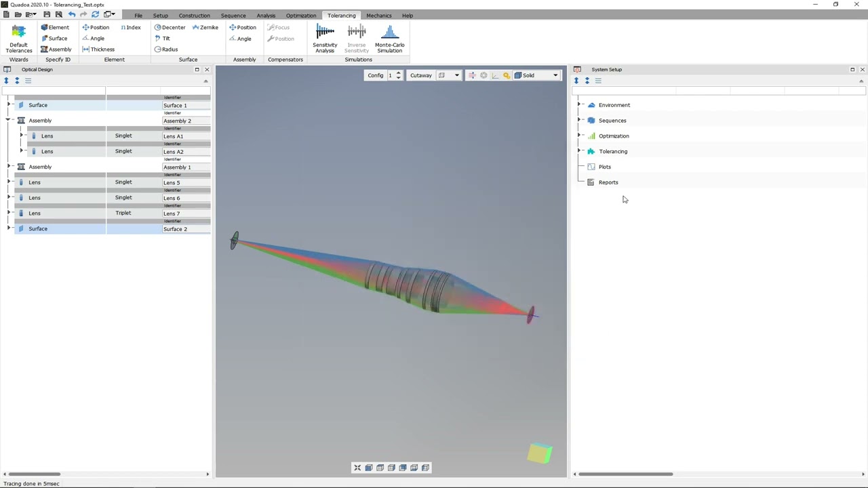This screenshot has height=488, width=868.
Task: Expand Surface 1 row
Action: (9, 105)
